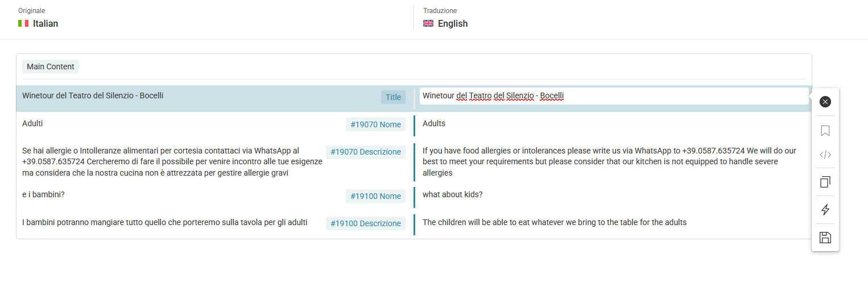Edit the Winetour title translation field

coord(614,96)
